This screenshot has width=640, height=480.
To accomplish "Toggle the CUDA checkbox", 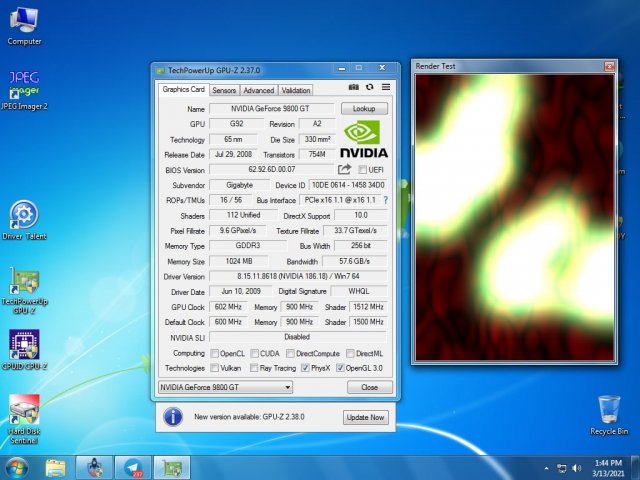I will click(254, 353).
